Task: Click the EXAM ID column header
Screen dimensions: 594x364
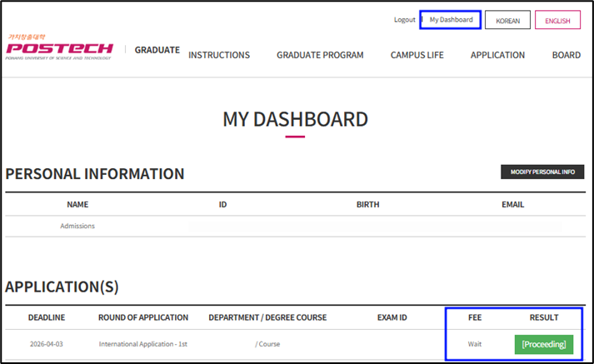Action: (x=391, y=317)
